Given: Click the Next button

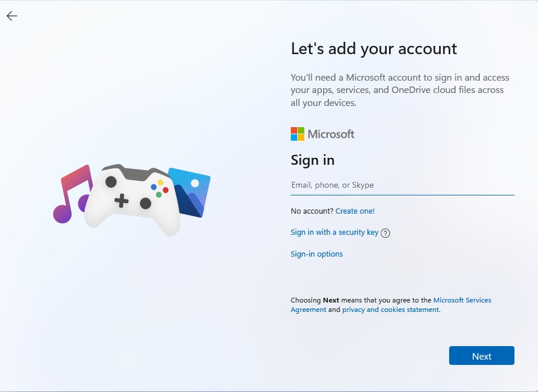Looking at the screenshot, I should coord(481,356).
